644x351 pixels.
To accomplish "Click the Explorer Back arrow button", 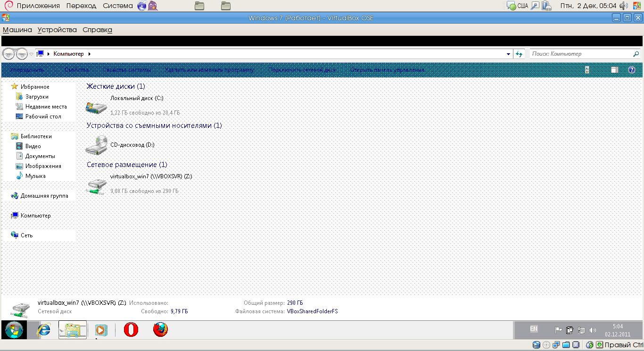I will click(x=8, y=54).
